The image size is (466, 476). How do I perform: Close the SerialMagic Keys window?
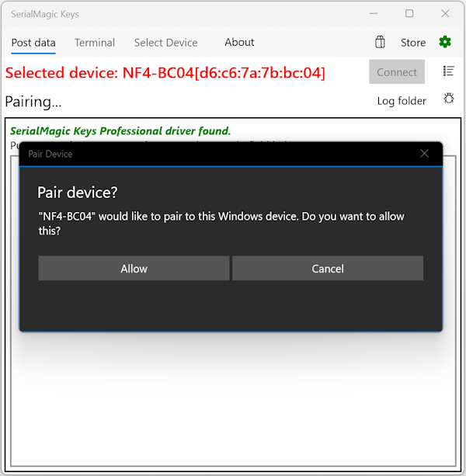coord(445,13)
